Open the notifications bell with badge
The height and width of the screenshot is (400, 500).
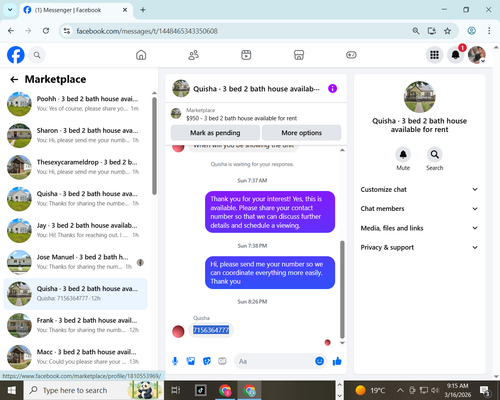pos(456,55)
